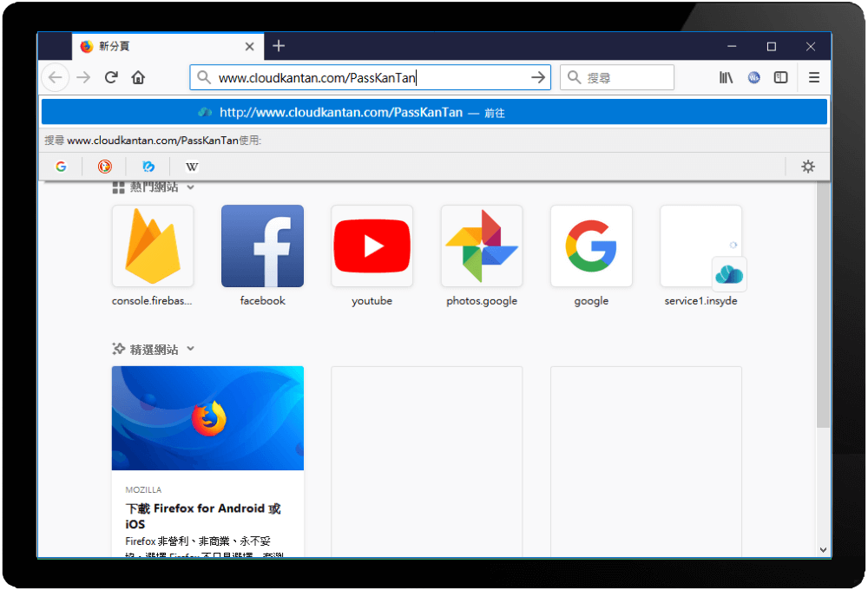Search with the blue swirl engine icon

click(148, 167)
